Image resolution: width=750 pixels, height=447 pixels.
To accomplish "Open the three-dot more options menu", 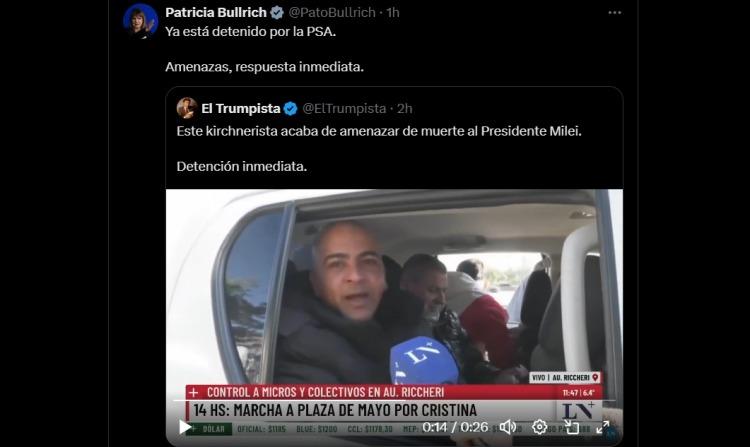I will click(x=615, y=13).
